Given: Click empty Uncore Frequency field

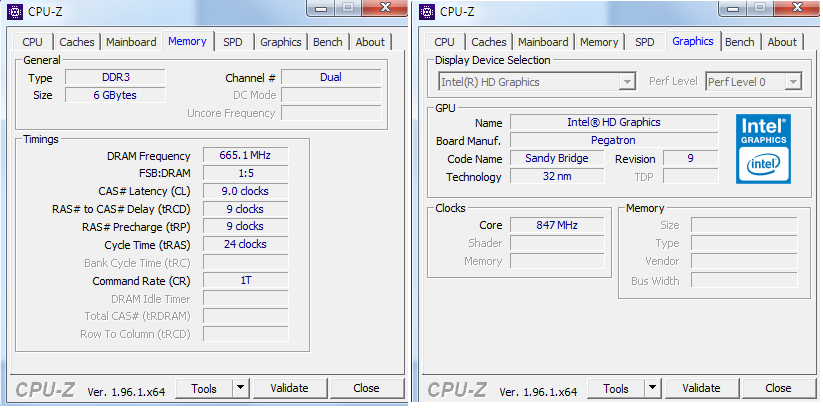Looking at the screenshot, I should click(331, 113).
